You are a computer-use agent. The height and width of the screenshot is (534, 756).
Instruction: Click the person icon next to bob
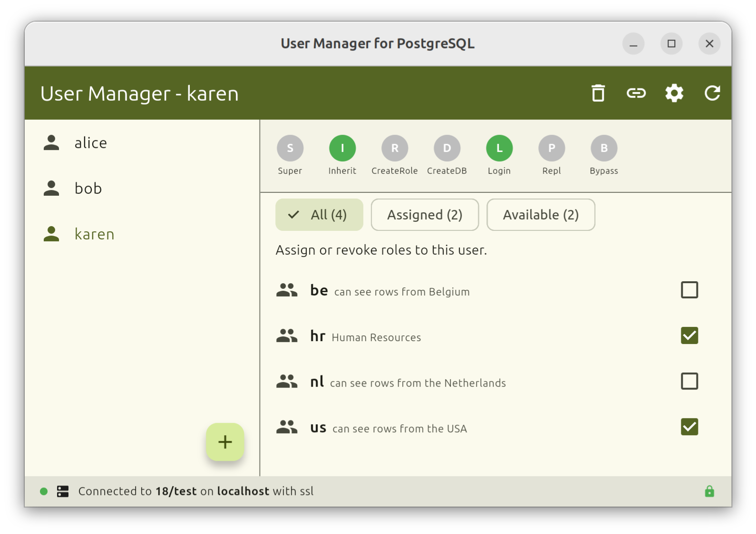pyautogui.click(x=51, y=188)
